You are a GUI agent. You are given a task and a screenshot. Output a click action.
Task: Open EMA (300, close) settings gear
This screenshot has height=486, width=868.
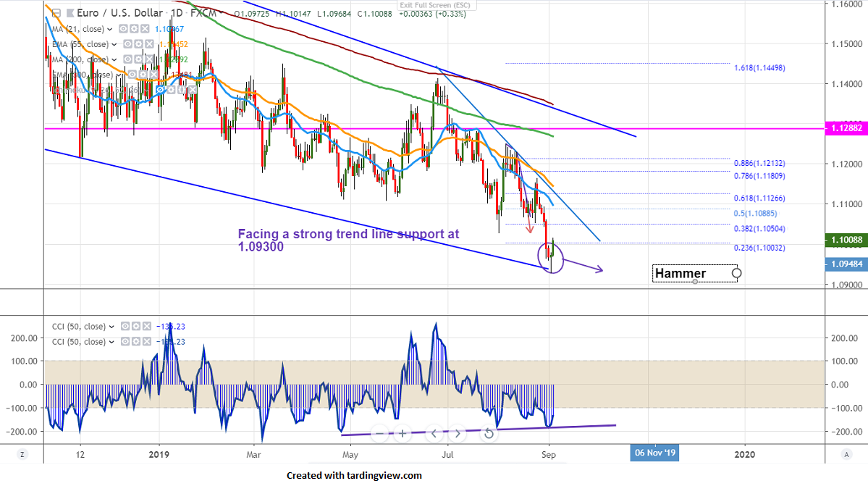pyautogui.click(x=143, y=74)
